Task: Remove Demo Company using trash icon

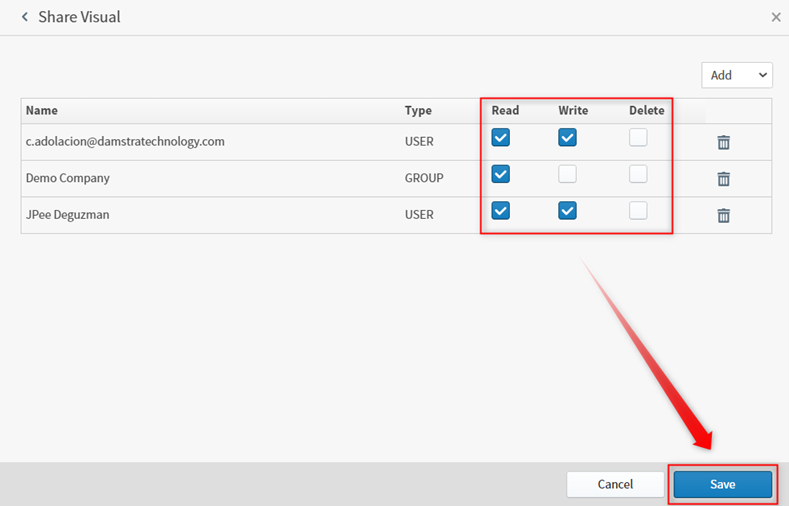Action: [724, 179]
